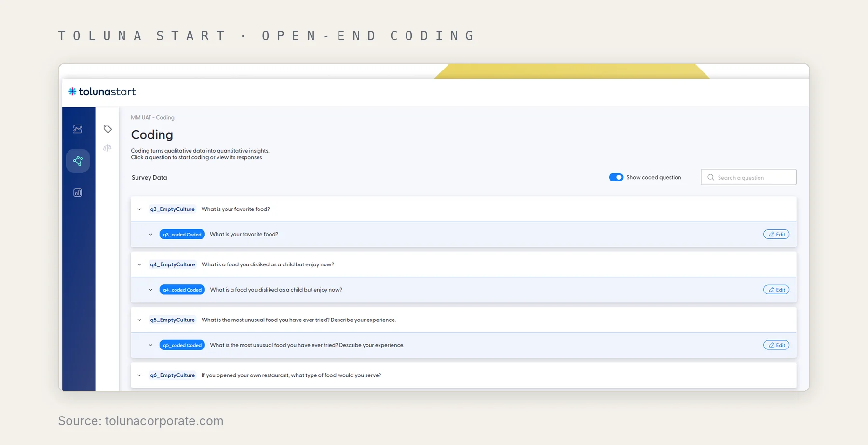
Task: Open the bar chart reports sidebar icon
Action: coord(78,193)
